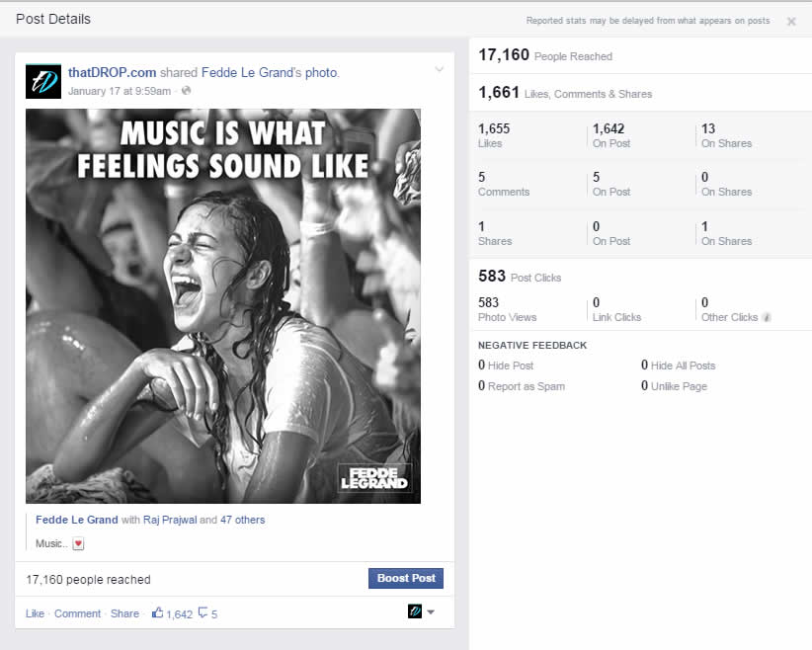812x650 pixels.
Task: Click the NEGATIVE FEEDBACK heading
Action: (532, 346)
